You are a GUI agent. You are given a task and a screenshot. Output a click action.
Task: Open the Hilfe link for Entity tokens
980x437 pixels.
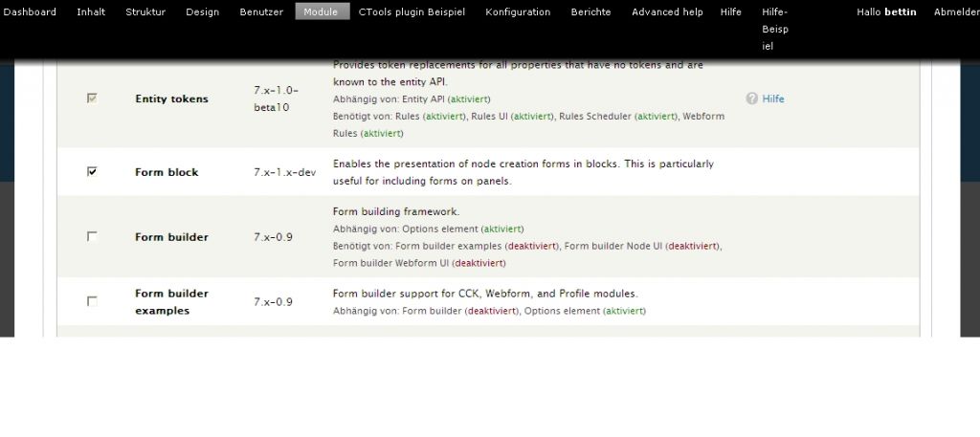tap(773, 98)
